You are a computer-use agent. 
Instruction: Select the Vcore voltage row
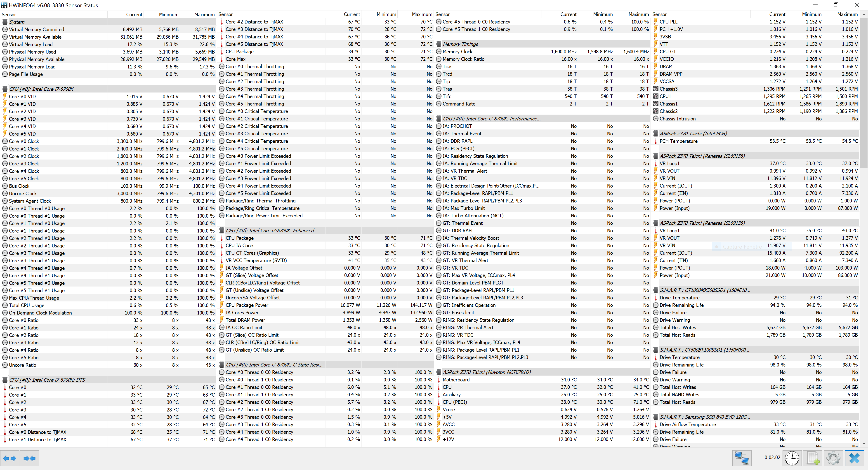coord(448,410)
